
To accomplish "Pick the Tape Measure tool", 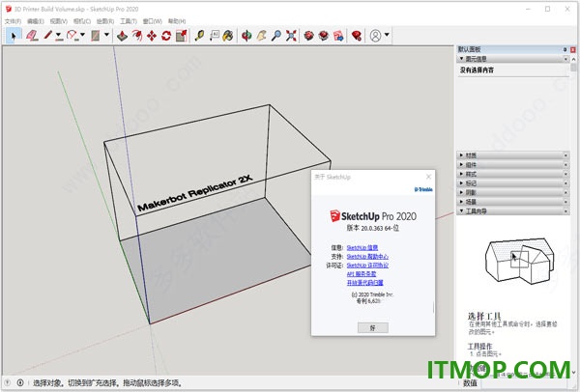I will click(200, 36).
